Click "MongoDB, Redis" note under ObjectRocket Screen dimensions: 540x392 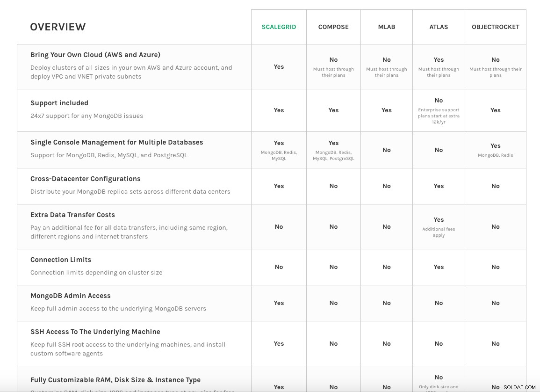coord(496,155)
